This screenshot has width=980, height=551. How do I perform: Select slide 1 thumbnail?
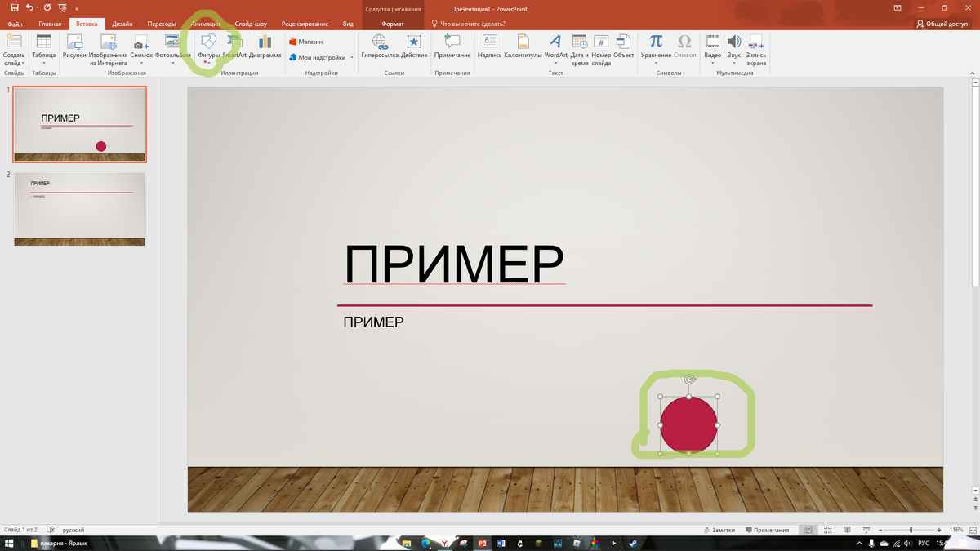click(x=80, y=124)
